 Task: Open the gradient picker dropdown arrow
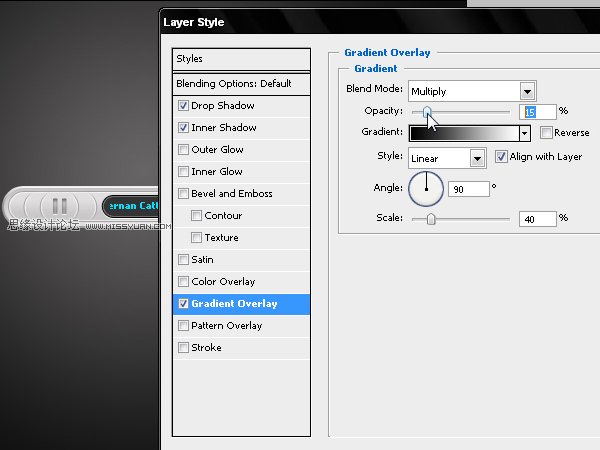(x=524, y=134)
